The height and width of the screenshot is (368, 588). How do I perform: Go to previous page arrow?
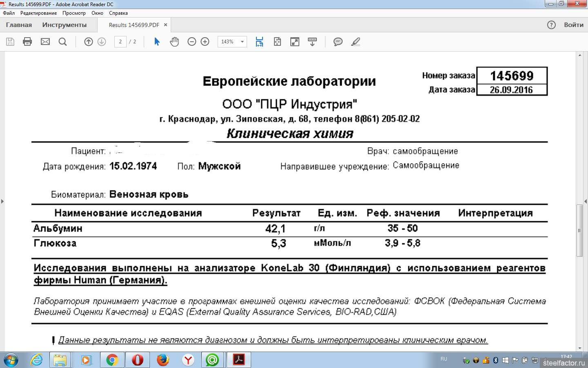click(89, 42)
